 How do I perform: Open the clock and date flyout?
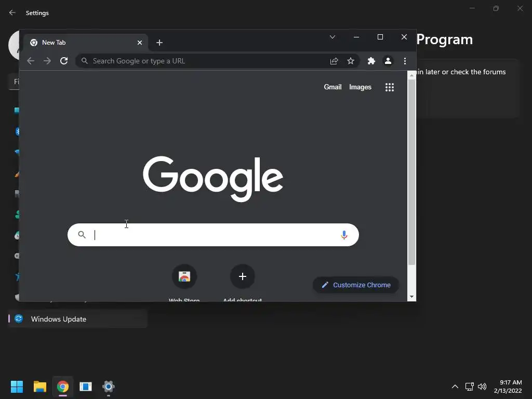(508, 387)
